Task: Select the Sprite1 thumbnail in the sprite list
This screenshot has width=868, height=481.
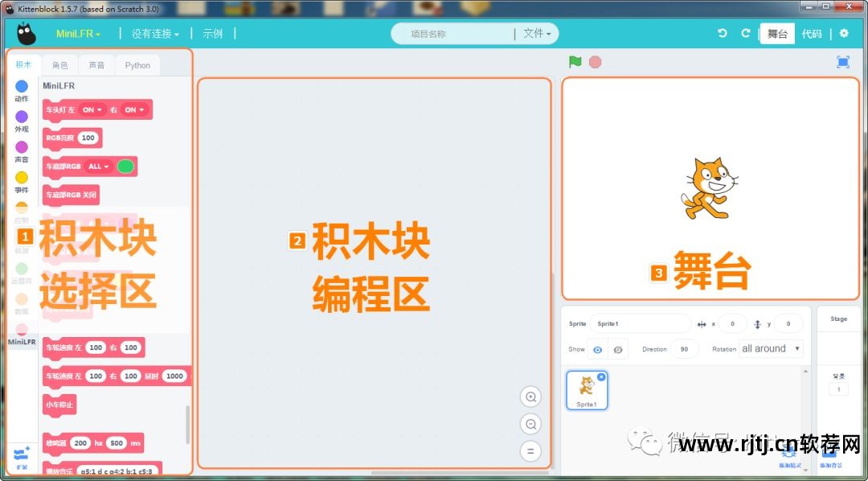Action: [587, 391]
